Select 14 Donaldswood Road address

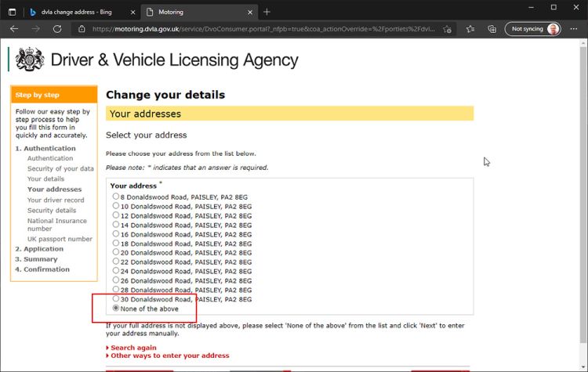click(116, 225)
